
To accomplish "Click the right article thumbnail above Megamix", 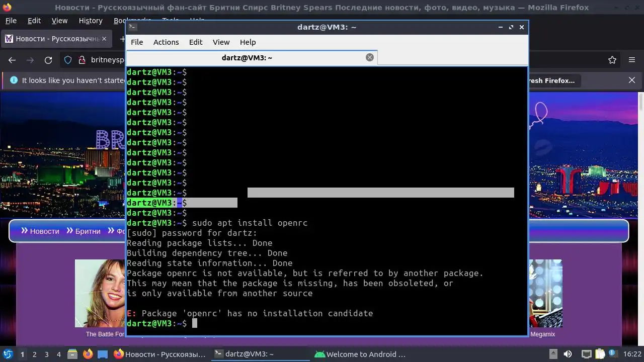I will pyautogui.click(x=545, y=294).
